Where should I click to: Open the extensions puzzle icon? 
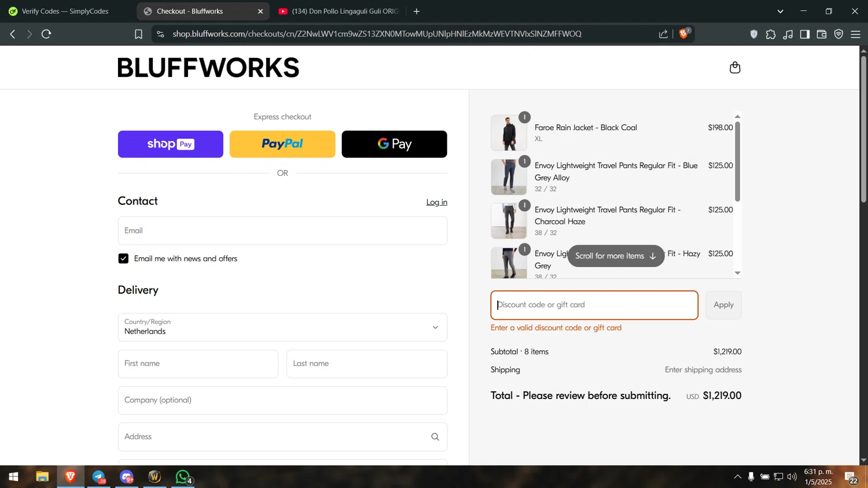pyautogui.click(x=771, y=34)
